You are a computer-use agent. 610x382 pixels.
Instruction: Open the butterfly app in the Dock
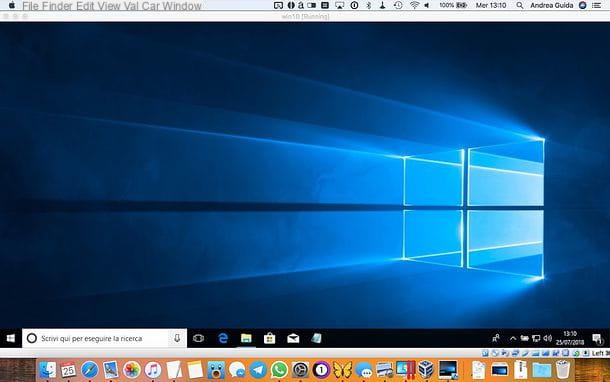coord(342,370)
